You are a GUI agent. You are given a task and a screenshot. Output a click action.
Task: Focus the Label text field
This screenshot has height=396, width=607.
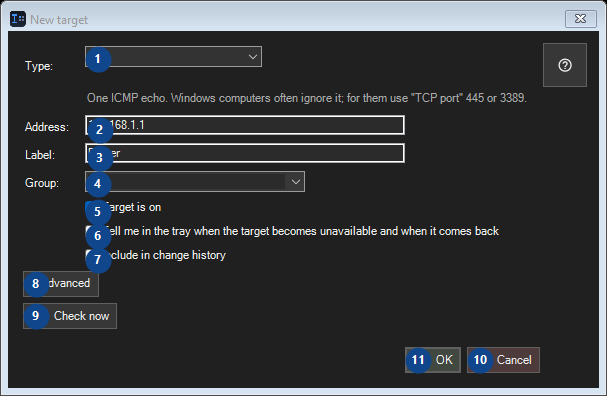click(245, 153)
